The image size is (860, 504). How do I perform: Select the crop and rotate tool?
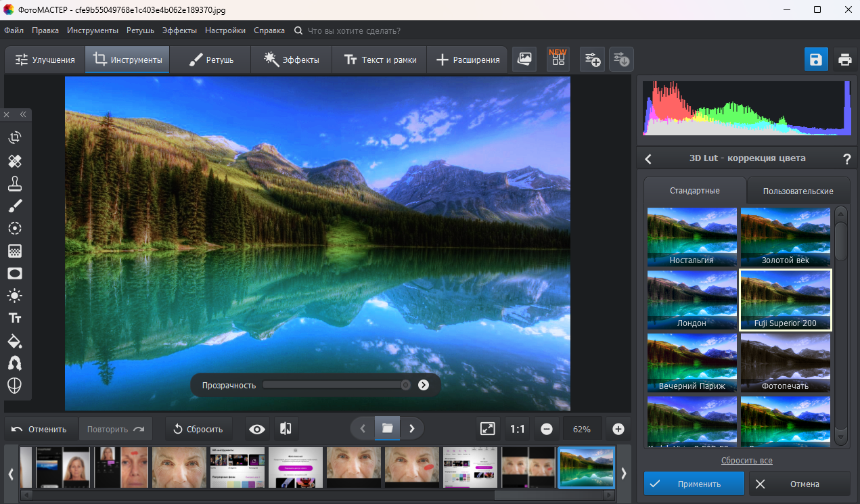[x=15, y=138]
